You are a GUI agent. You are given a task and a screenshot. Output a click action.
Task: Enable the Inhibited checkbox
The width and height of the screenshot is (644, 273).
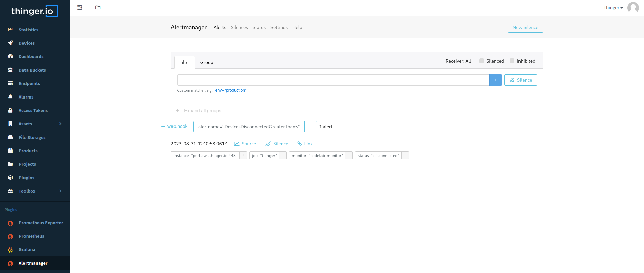[512, 61]
